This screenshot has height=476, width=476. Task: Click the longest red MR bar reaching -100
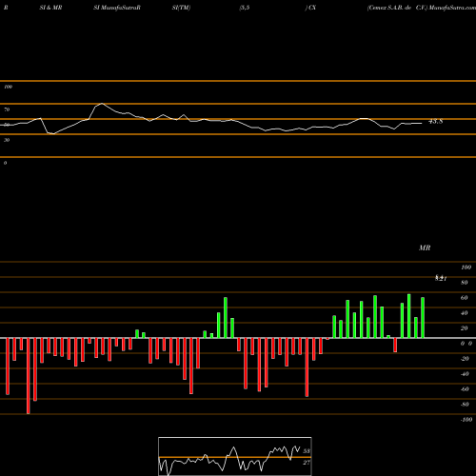[x=29, y=376]
